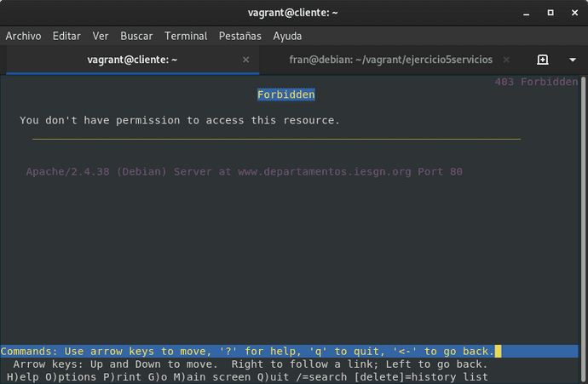Image resolution: width=588 pixels, height=384 pixels.
Task: Click the Apache server signature line
Action: click(x=244, y=172)
